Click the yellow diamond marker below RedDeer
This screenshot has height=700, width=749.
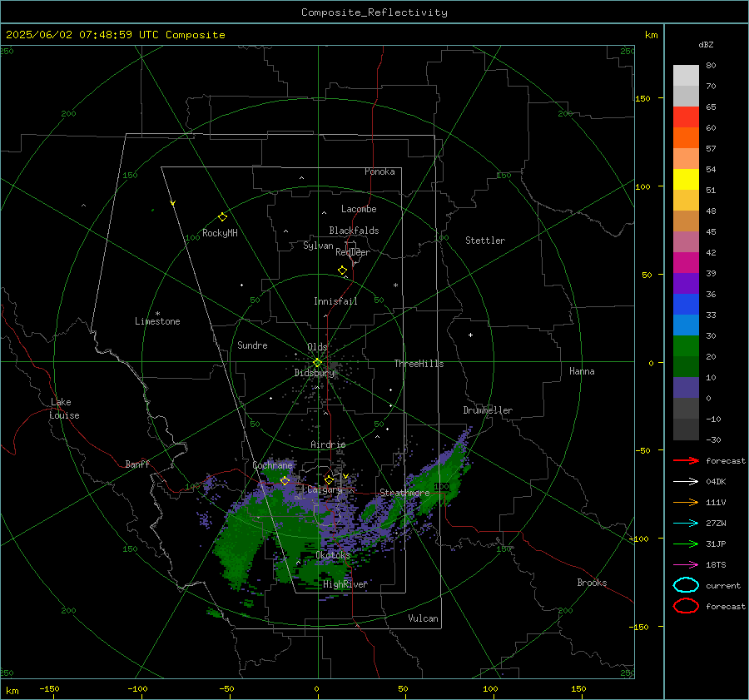tap(342, 271)
